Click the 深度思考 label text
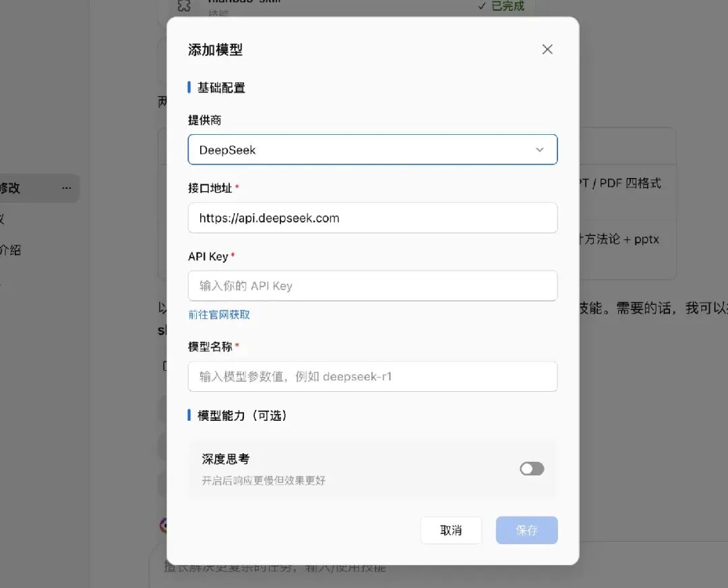This screenshot has width=728, height=588. (226, 459)
